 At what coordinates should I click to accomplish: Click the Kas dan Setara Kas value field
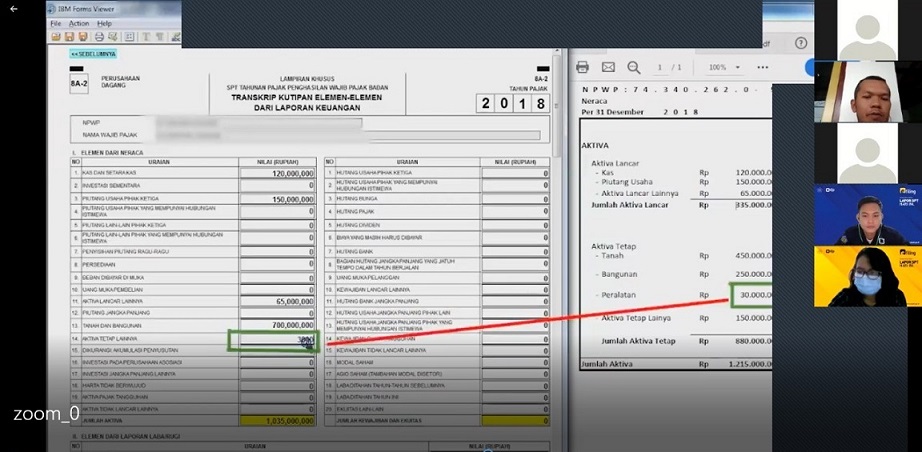click(x=277, y=173)
